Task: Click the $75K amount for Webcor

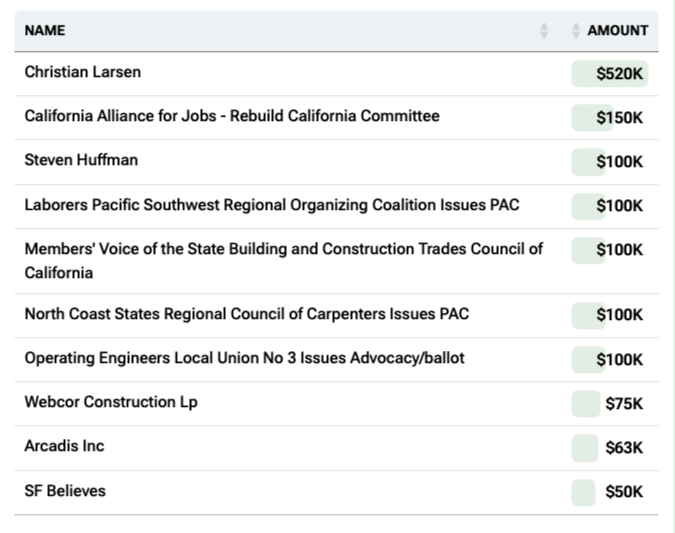Action: pyautogui.click(x=624, y=404)
